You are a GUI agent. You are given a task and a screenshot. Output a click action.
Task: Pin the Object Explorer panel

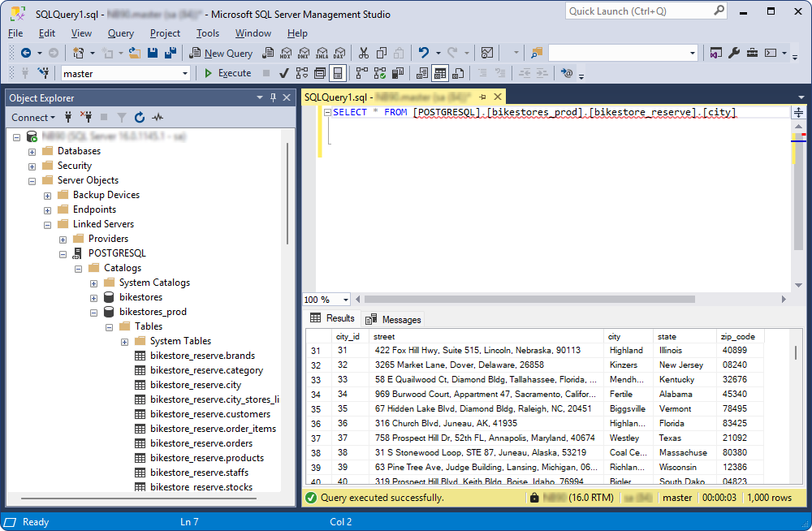pyautogui.click(x=274, y=97)
